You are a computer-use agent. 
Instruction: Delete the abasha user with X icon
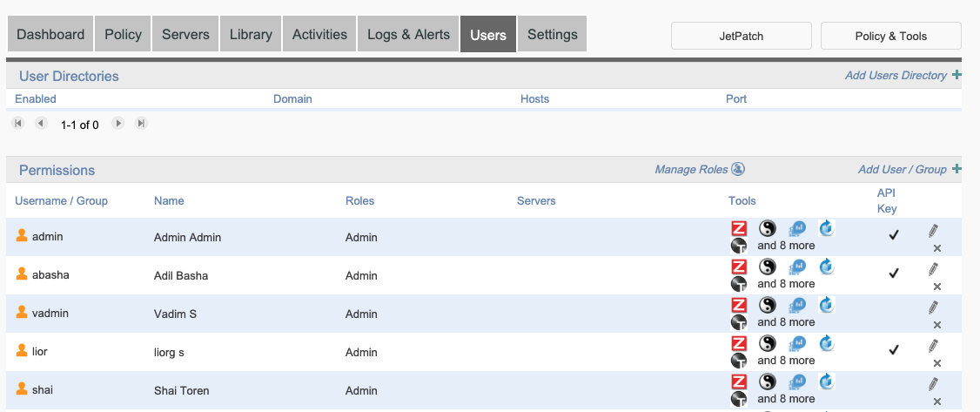point(937,287)
